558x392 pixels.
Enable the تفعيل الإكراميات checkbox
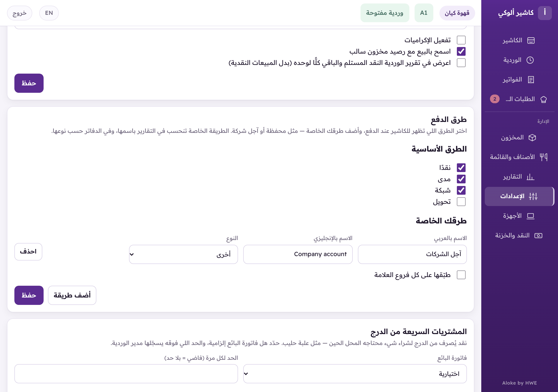click(x=461, y=40)
